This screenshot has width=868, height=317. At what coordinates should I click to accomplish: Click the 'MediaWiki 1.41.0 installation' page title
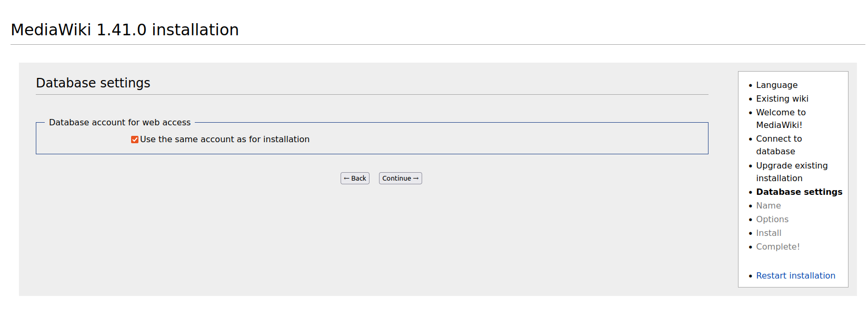[x=125, y=30]
